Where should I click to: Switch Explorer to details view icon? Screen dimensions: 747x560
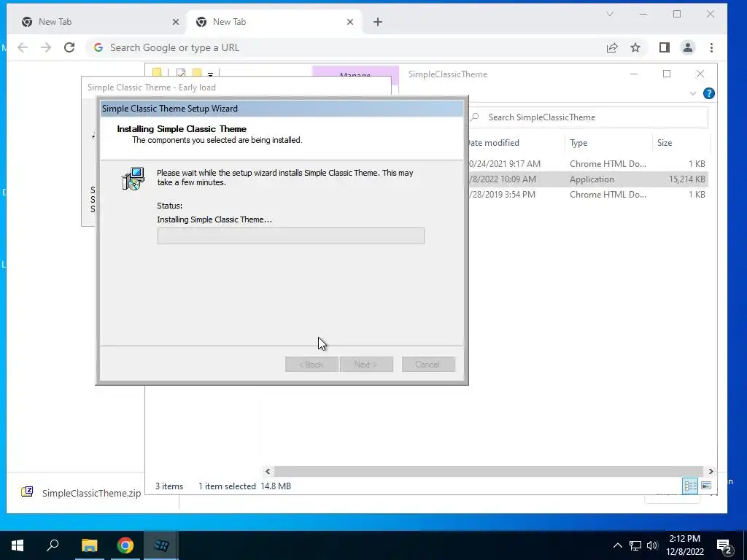click(x=690, y=486)
